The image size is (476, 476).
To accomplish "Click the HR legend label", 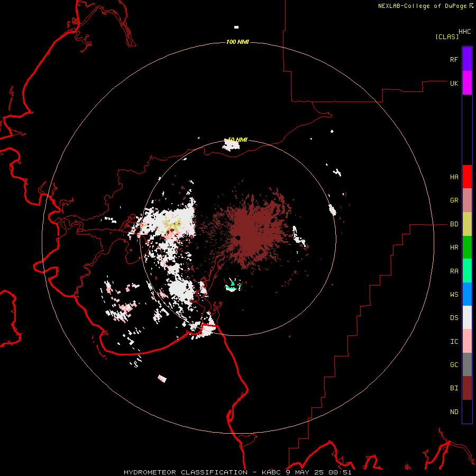I will (454, 248).
